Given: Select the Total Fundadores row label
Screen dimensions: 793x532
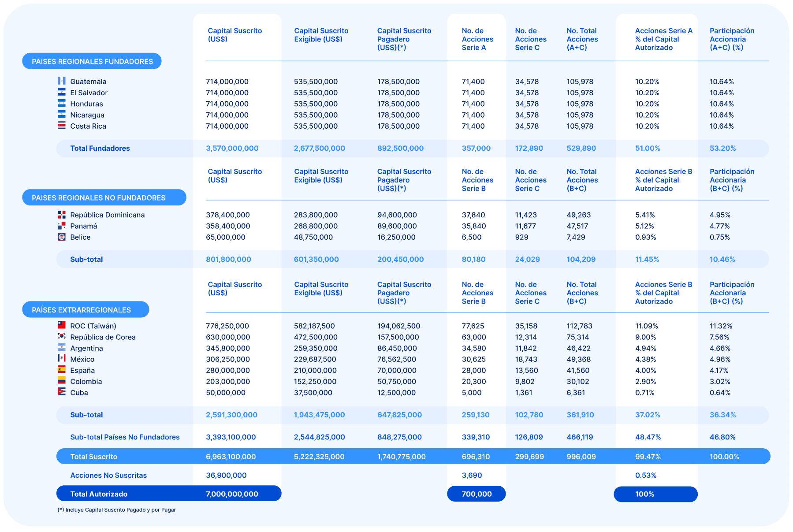Looking at the screenshot, I should click(100, 148).
